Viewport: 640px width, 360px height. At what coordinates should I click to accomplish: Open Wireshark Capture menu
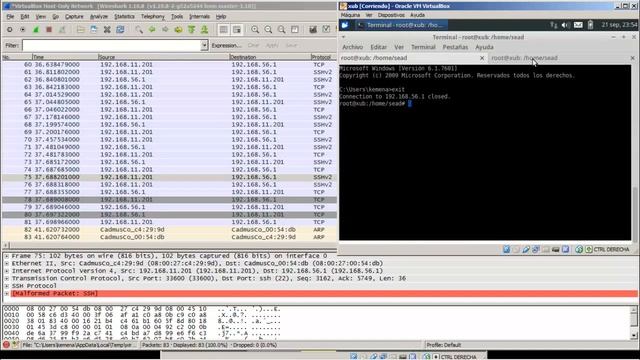click(74, 16)
